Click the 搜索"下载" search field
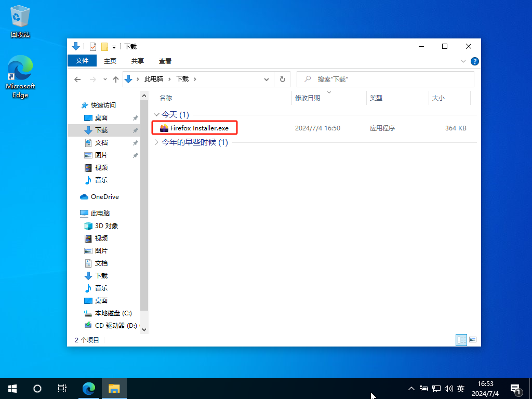 coord(385,79)
